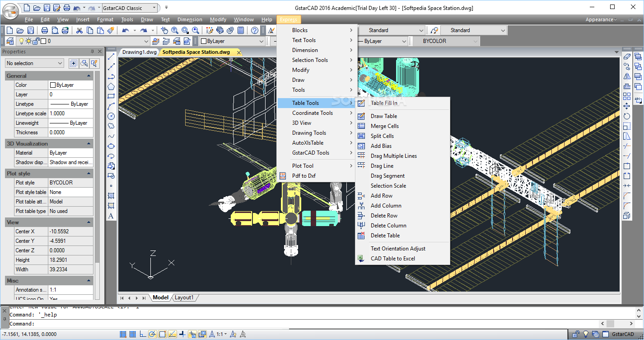Viewport: 644px width, 340px height.
Task: Click the lock toolbar icon in status bar
Action: [576, 335]
